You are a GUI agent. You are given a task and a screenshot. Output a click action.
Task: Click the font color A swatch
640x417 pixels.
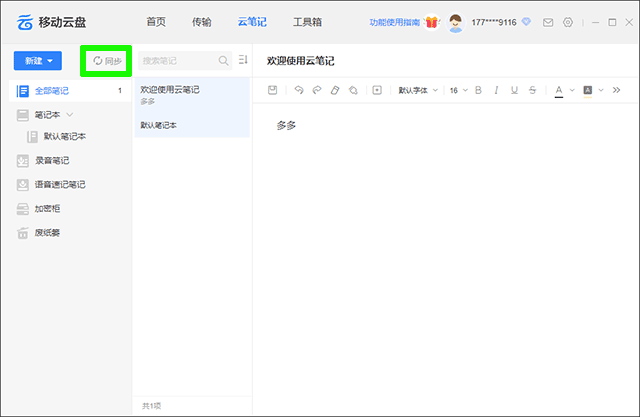coord(559,90)
